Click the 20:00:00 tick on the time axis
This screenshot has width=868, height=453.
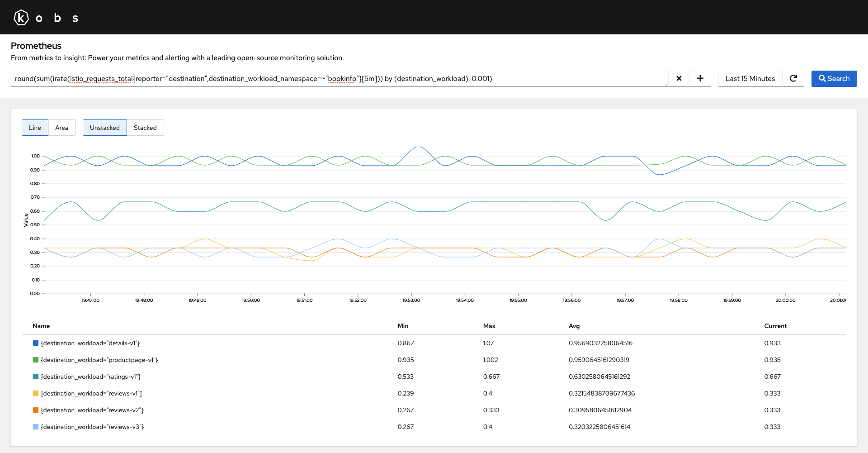click(786, 300)
